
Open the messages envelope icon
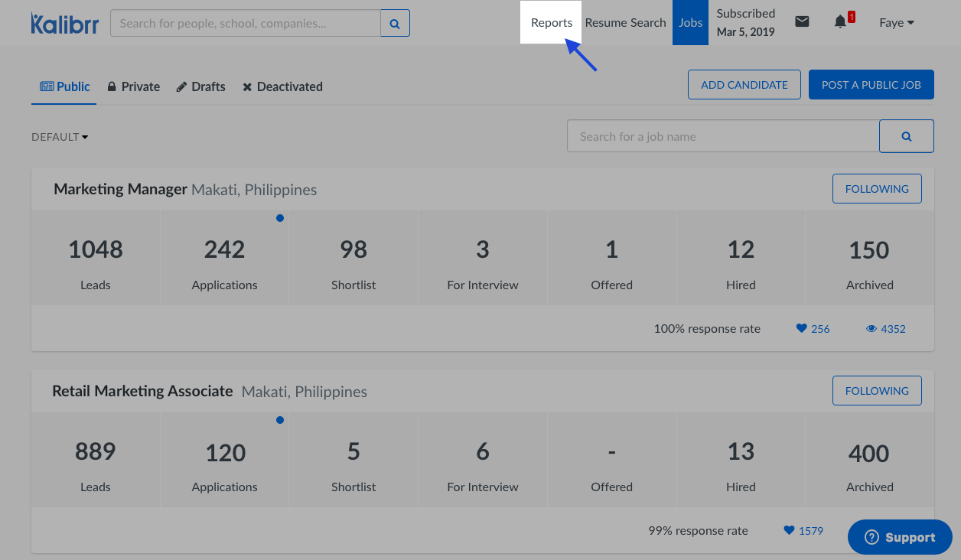[x=802, y=22]
